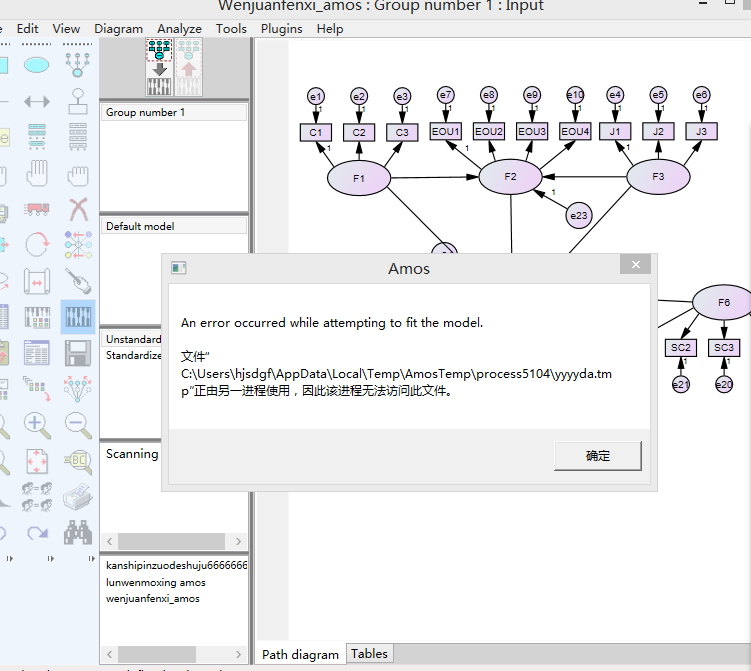Viewport: 751px width, 671px height.
Task: Switch to the Tables tab
Action: 369,653
